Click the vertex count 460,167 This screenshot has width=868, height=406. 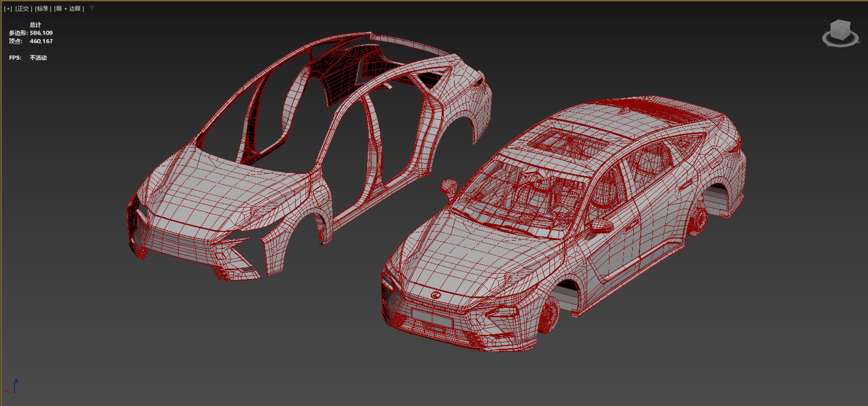(41, 41)
